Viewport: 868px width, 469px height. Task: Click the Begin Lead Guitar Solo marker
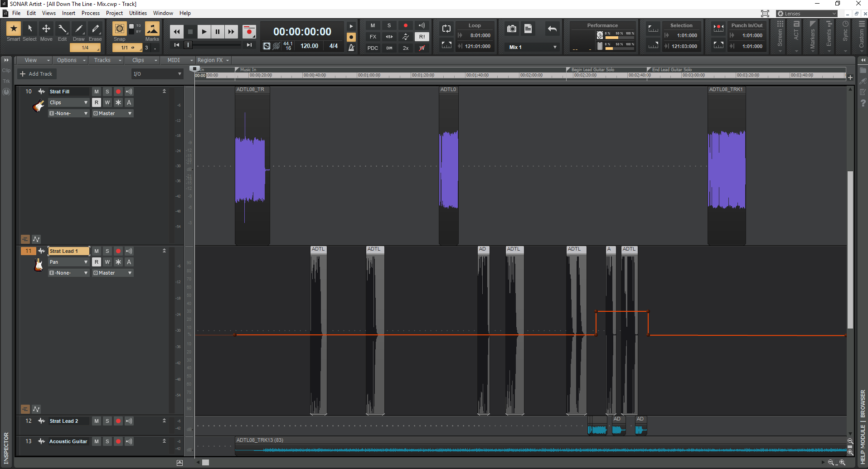(x=589, y=70)
